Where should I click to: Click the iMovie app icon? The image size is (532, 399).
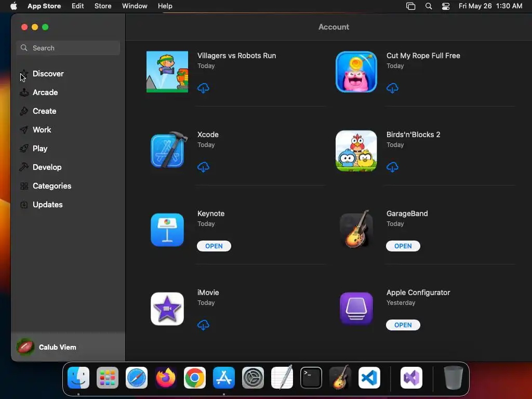coord(167,309)
